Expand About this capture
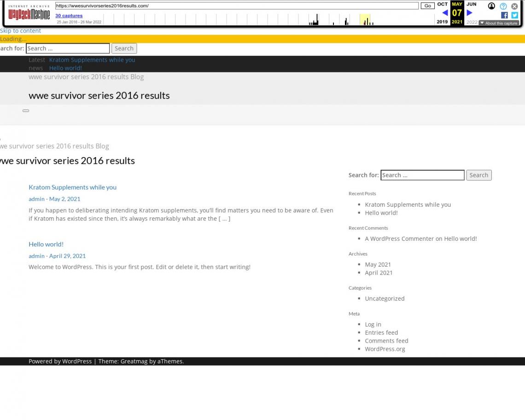Image resolution: width=525 pixels, height=420 pixels. pyautogui.click(x=499, y=23)
